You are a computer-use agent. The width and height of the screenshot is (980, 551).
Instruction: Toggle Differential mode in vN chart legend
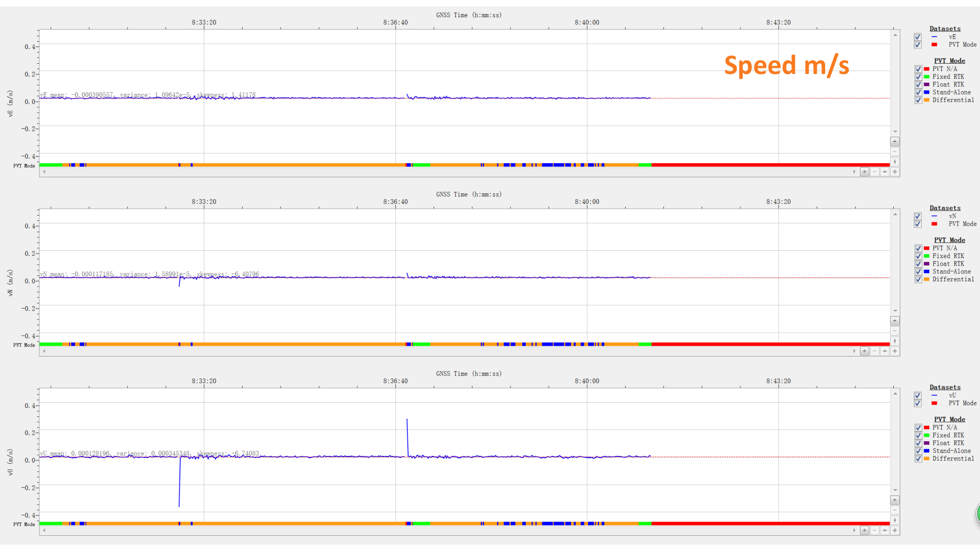918,280
